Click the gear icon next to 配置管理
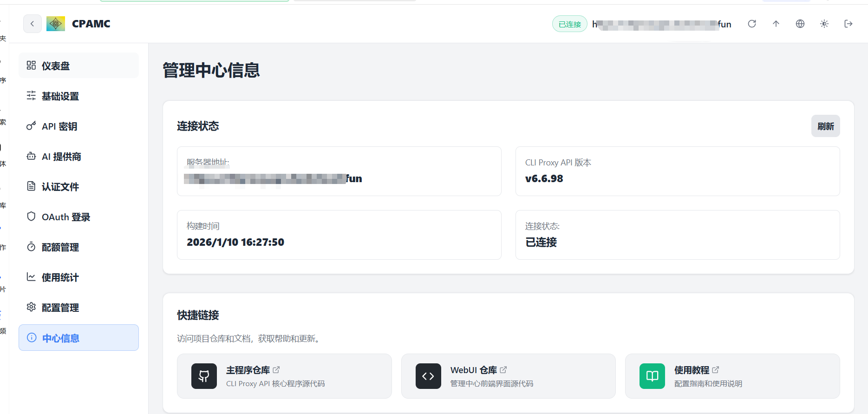868x414 pixels. click(31, 307)
